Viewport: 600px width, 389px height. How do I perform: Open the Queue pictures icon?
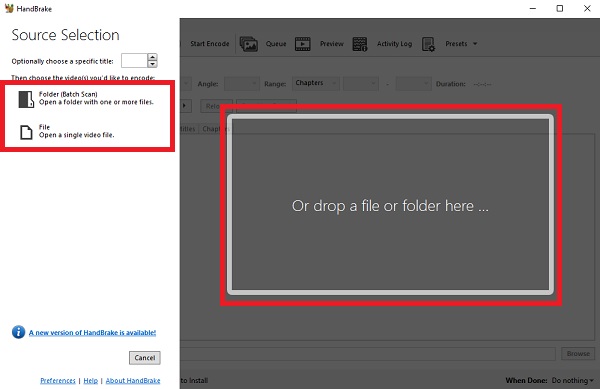tap(249, 44)
